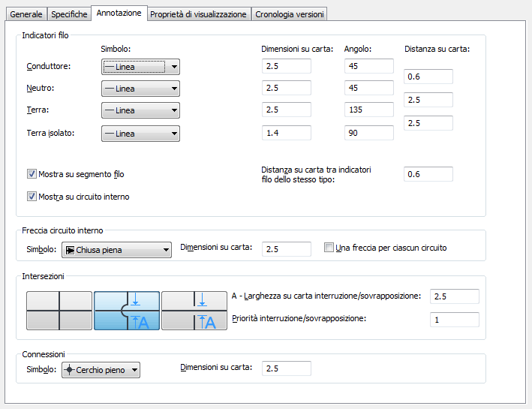This screenshot has width=532, height=409.
Task: Click the Priorità interruzione/sovrapposizione field
Action: coord(454,320)
